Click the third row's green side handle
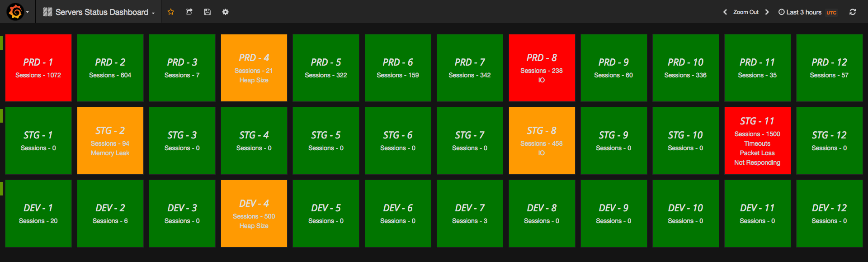The width and height of the screenshot is (868, 262). point(1,189)
